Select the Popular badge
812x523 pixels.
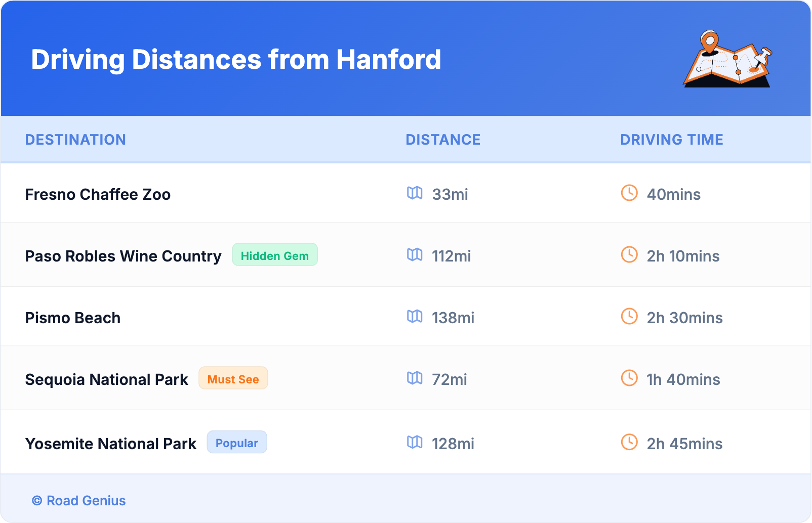click(236, 443)
